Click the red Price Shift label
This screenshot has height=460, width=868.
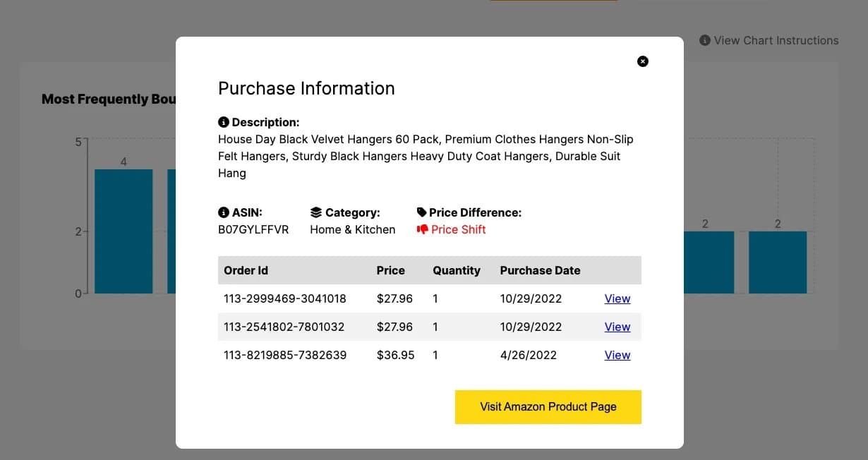(459, 229)
